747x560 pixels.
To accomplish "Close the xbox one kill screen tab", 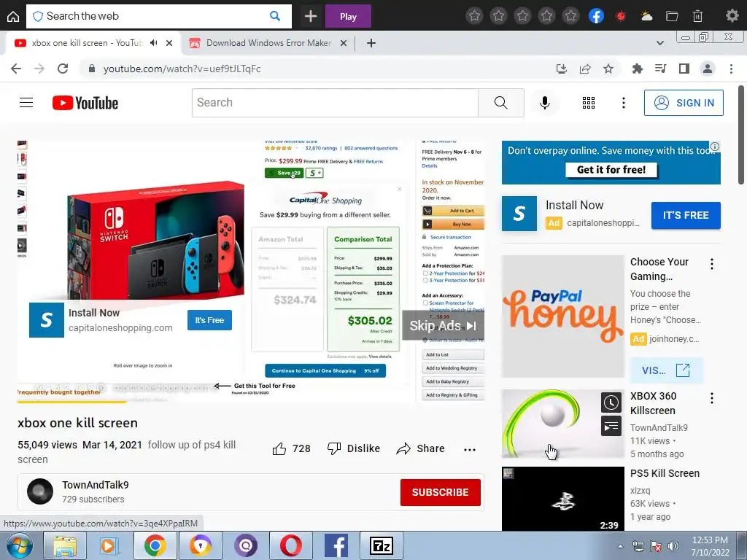I will pyautogui.click(x=169, y=43).
